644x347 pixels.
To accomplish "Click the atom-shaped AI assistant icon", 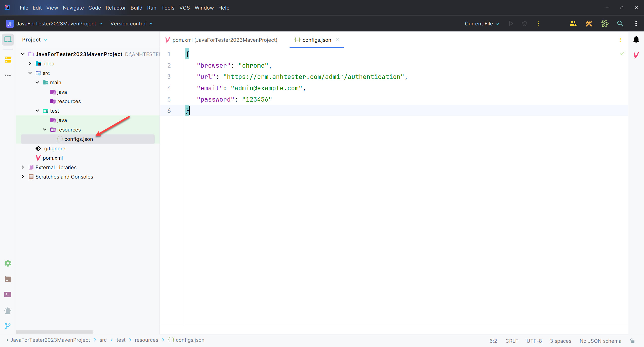I will [605, 24].
